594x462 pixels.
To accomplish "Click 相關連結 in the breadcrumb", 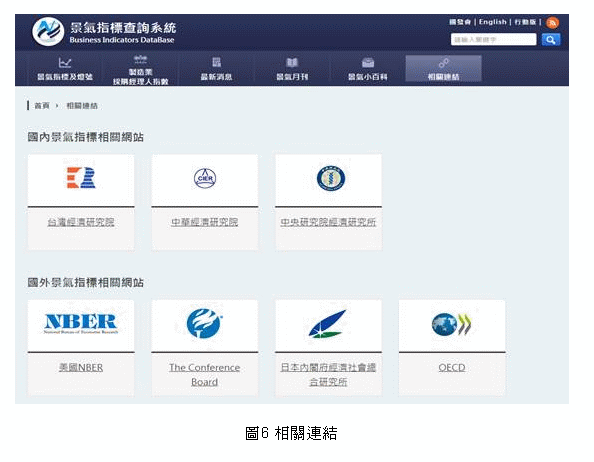I will point(82,106).
